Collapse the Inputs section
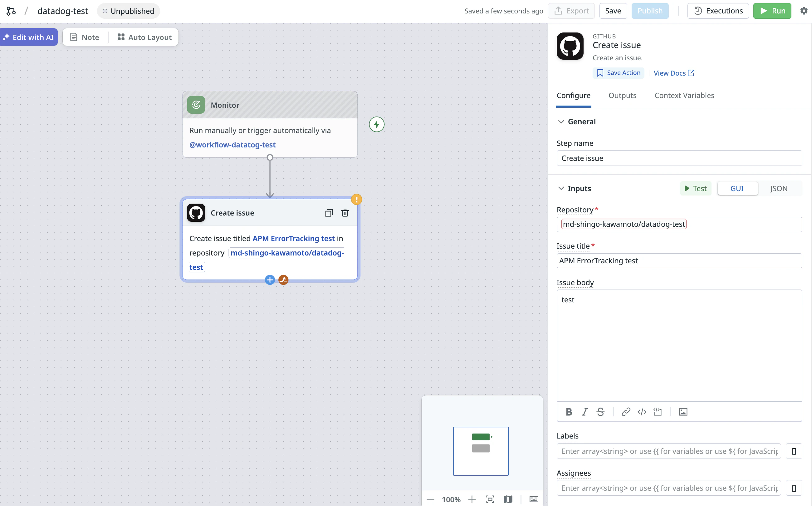812x506 pixels. tap(561, 188)
